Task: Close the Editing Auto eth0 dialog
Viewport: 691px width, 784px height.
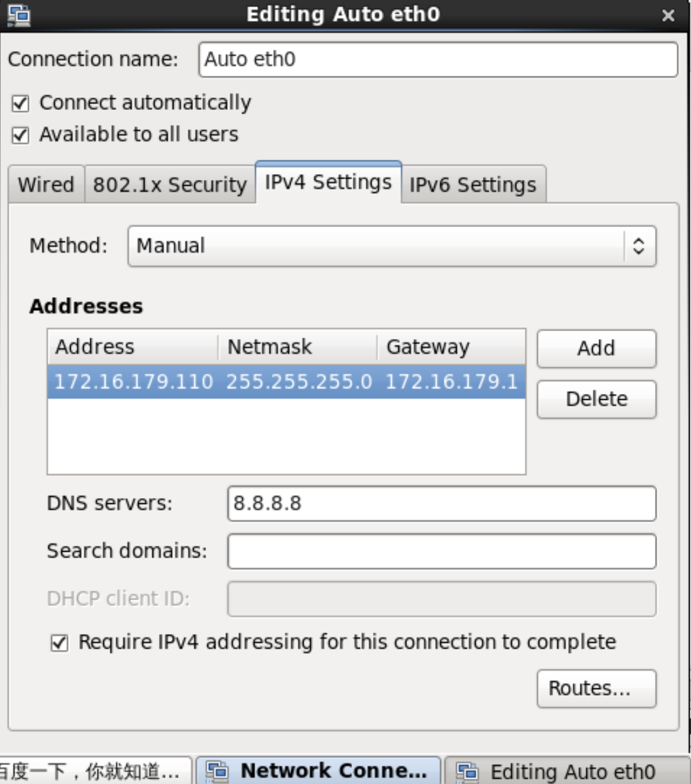Action: (x=668, y=16)
